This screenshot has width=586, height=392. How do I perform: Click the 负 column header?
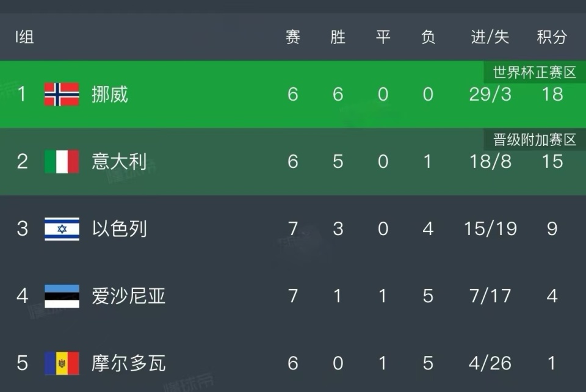428,37
